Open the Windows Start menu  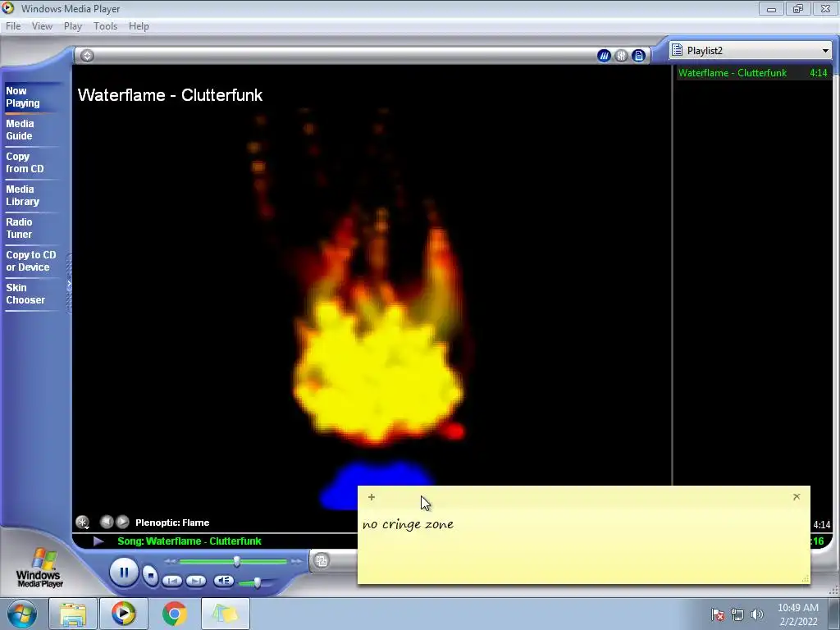(x=21, y=614)
